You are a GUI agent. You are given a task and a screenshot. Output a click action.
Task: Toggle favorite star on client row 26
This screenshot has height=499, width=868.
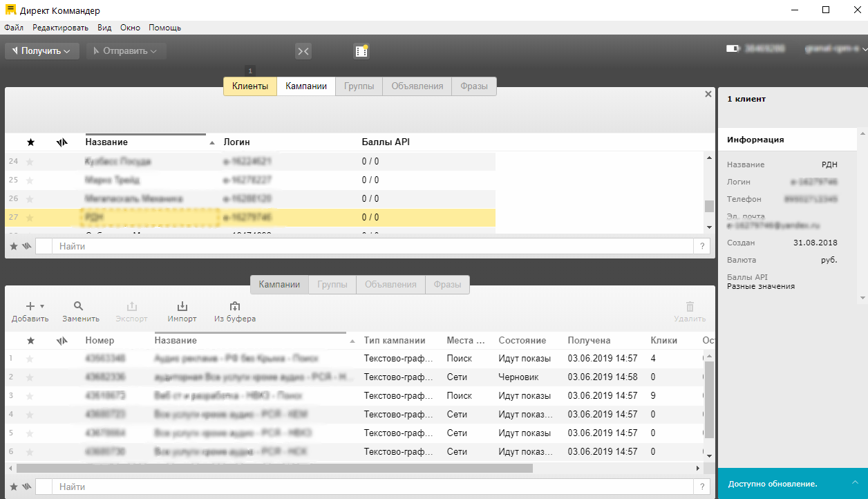pyautogui.click(x=30, y=199)
